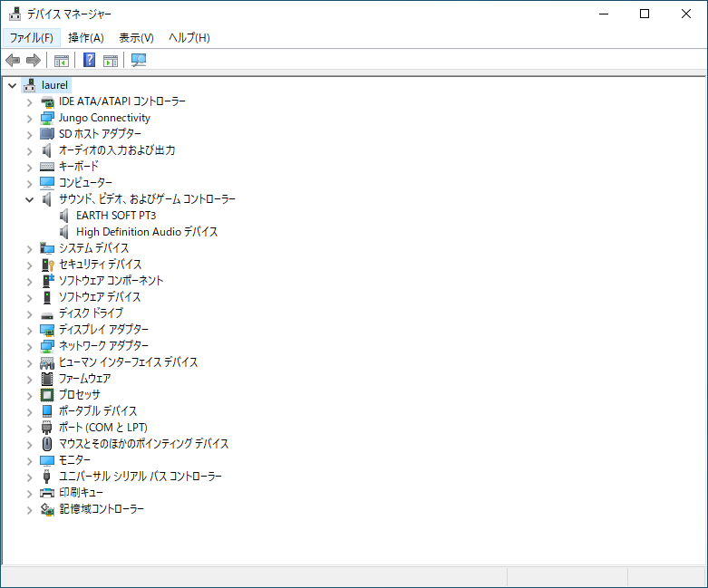Select the EARTH SOFT PT3 device
Screen dimensions: 708x588
pos(116,216)
